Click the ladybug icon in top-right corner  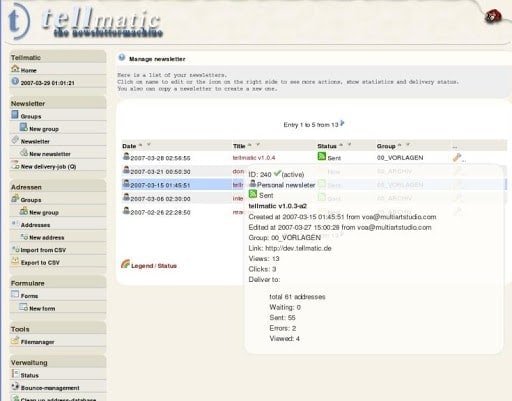tap(493, 17)
